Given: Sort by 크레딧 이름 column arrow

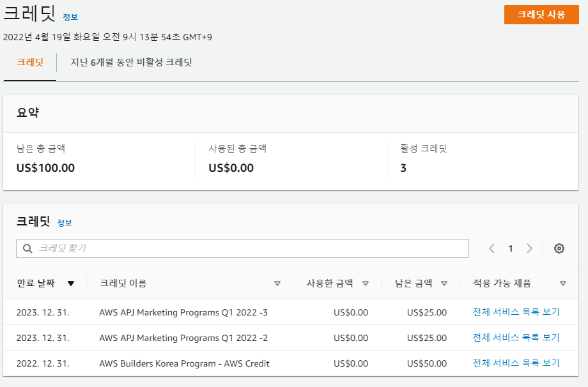Looking at the screenshot, I should pos(277,284).
